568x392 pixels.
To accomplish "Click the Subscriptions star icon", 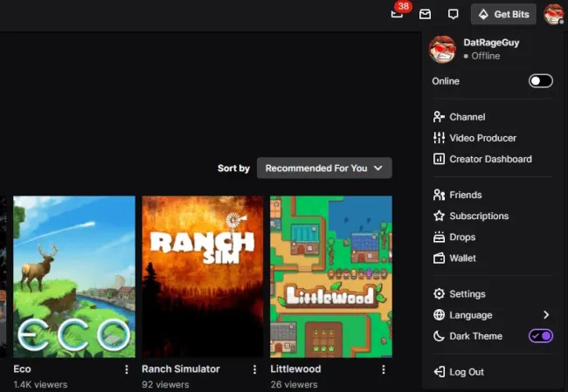I will pyautogui.click(x=439, y=216).
